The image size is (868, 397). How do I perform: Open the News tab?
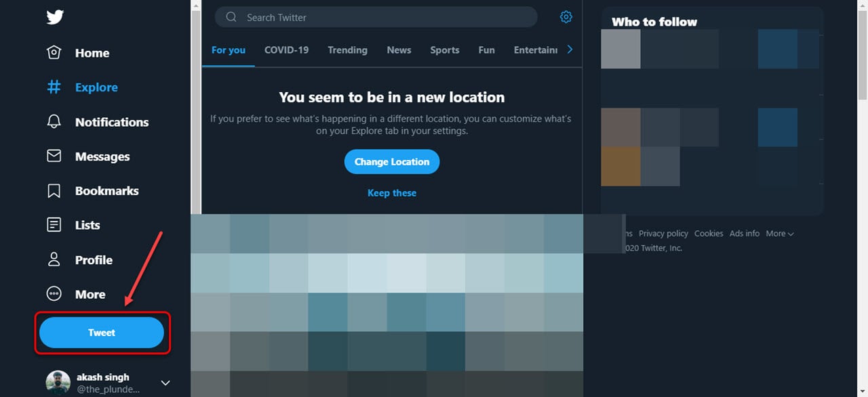coord(399,50)
